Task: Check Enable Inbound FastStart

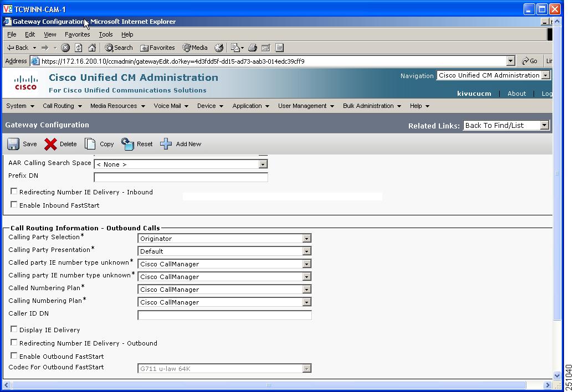Action: click(x=14, y=204)
